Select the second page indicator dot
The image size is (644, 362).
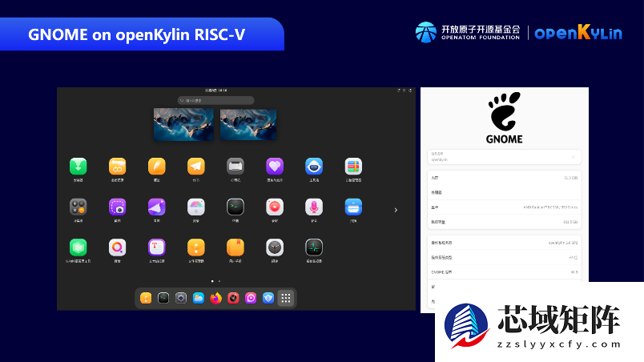(219, 281)
